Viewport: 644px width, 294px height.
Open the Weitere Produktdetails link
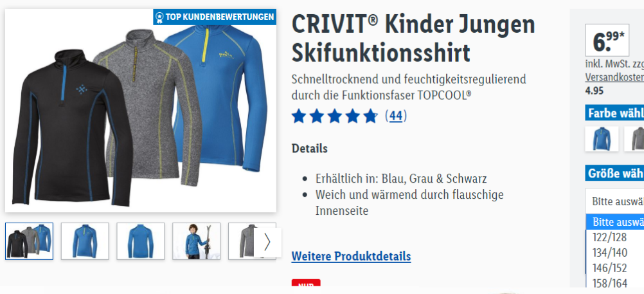(351, 257)
